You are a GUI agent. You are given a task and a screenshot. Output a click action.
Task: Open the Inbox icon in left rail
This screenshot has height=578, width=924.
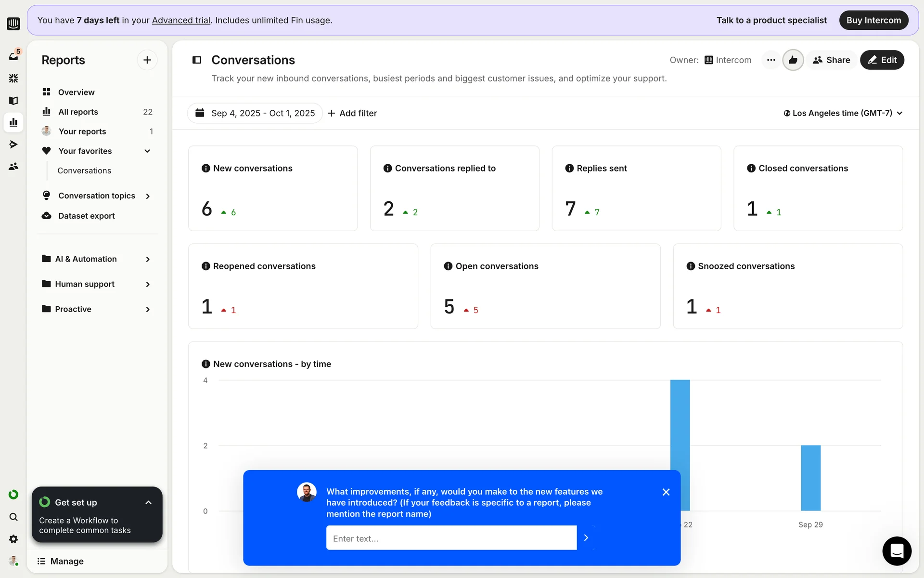point(13,56)
